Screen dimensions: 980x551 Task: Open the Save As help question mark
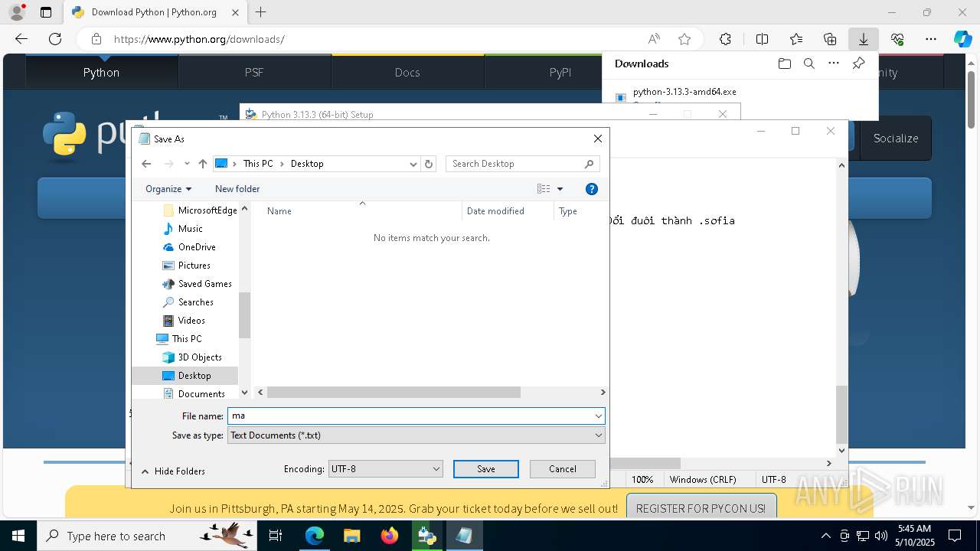(x=591, y=189)
